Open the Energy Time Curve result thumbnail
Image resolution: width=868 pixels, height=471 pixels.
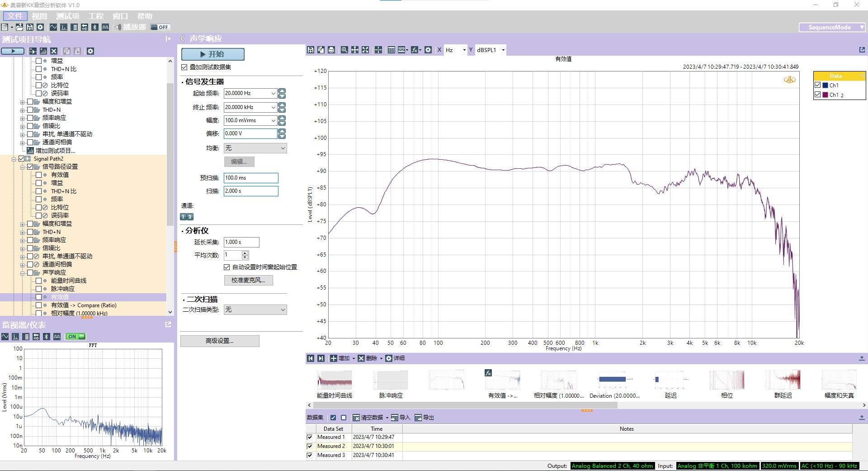tap(335, 384)
